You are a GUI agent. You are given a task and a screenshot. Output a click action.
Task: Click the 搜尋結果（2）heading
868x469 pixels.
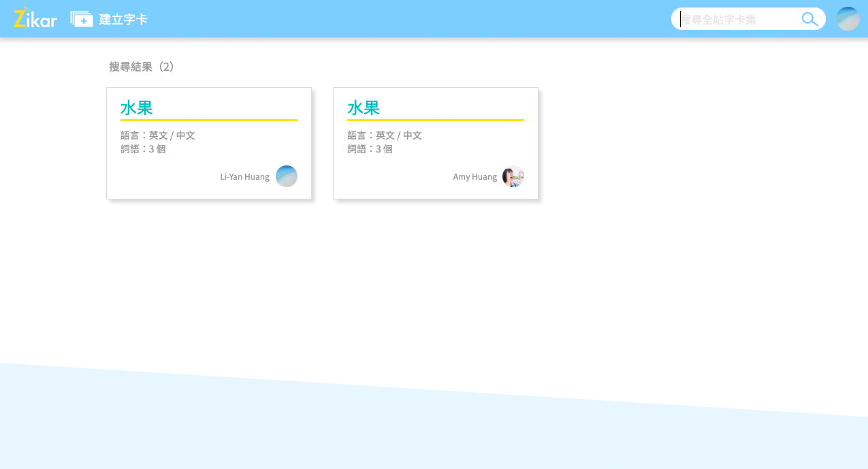pos(142,67)
